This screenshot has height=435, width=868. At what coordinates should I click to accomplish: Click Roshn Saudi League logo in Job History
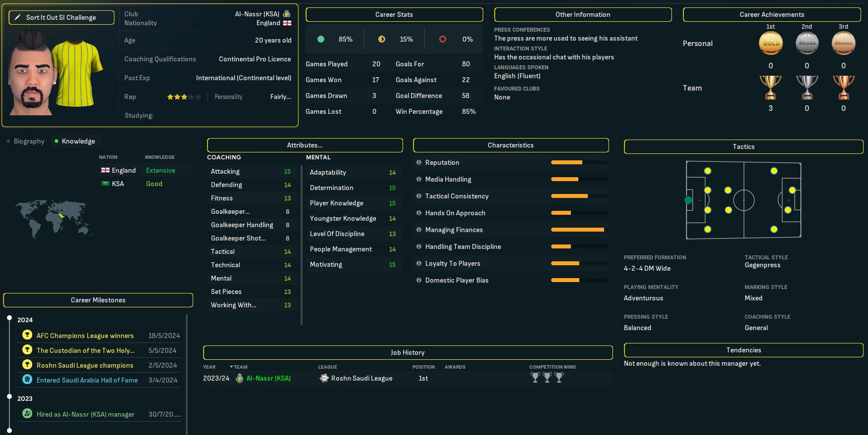[x=324, y=378]
